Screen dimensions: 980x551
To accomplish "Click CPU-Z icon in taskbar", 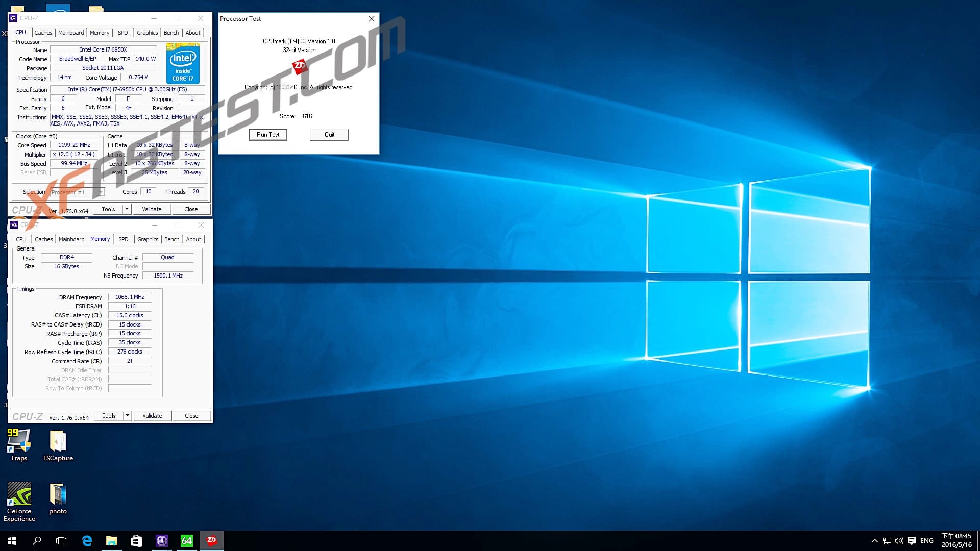I will pos(162,540).
